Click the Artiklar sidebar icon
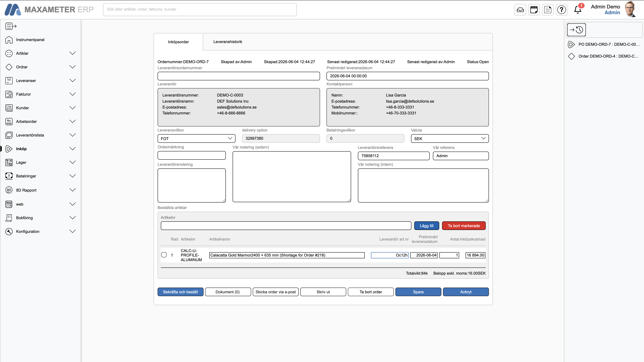The width and height of the screenshot is (644, 362). 9,53
